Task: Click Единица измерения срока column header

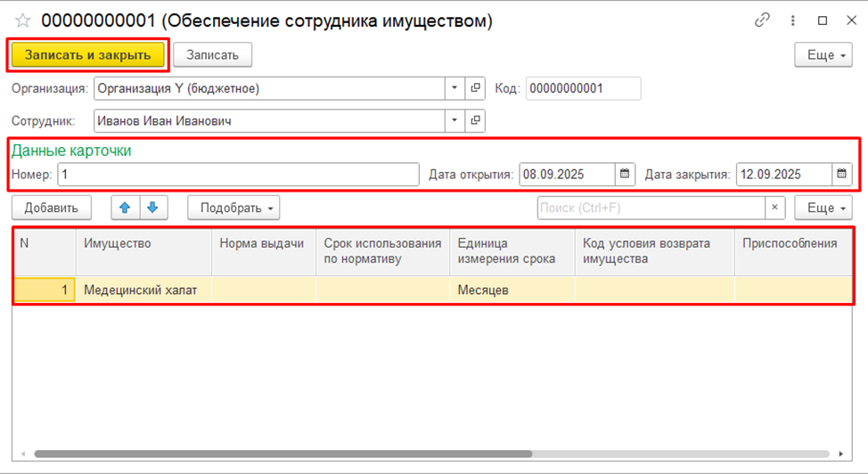Action: click(x=512, y=252)
